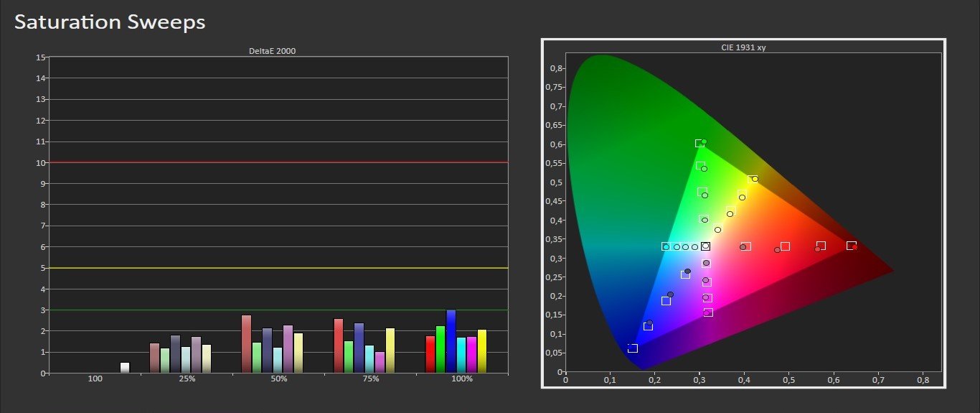Select the white bar in the 100 group

pyautogui.click(x=125, y=367)
